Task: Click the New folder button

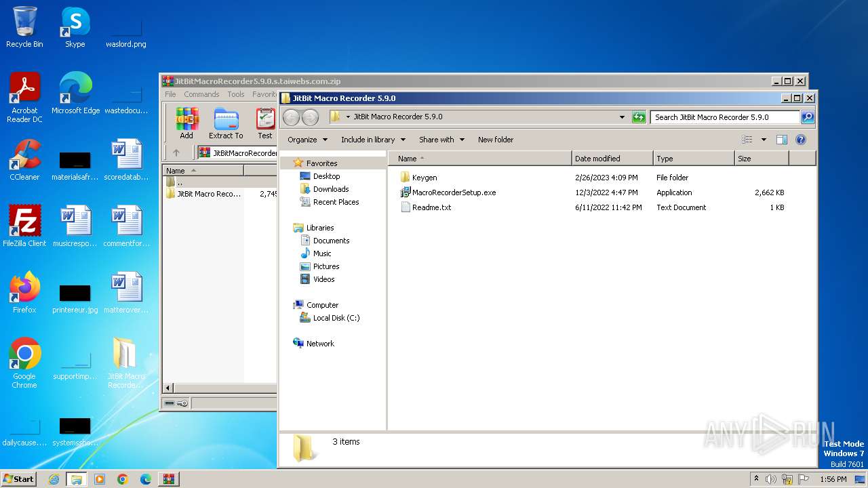Action: (x=496, y=140)
